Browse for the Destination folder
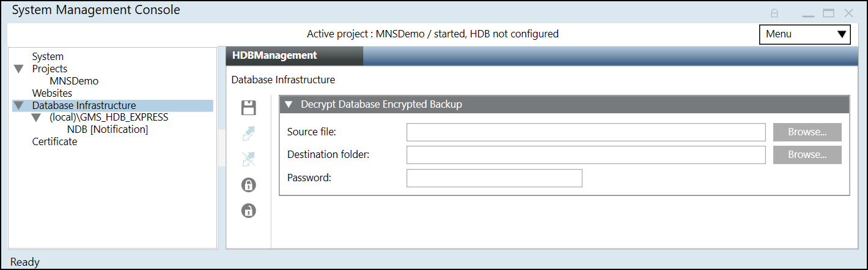 tap(807, 155)
